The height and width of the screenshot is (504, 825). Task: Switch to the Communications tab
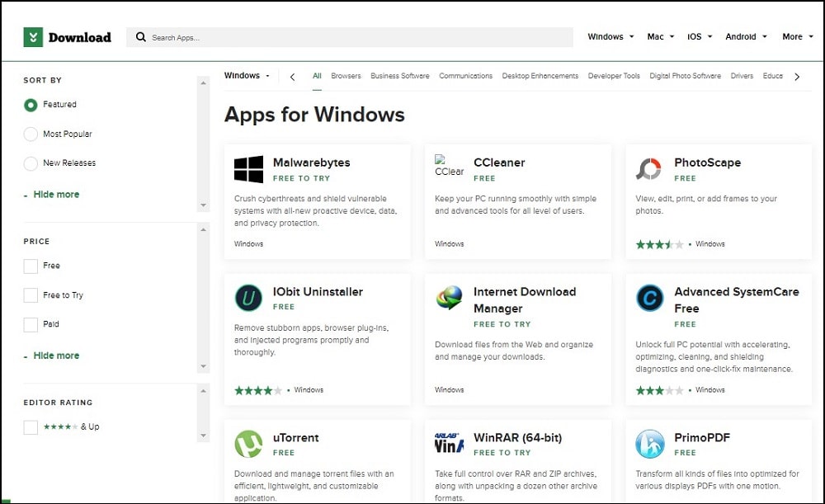click(465, 76)
